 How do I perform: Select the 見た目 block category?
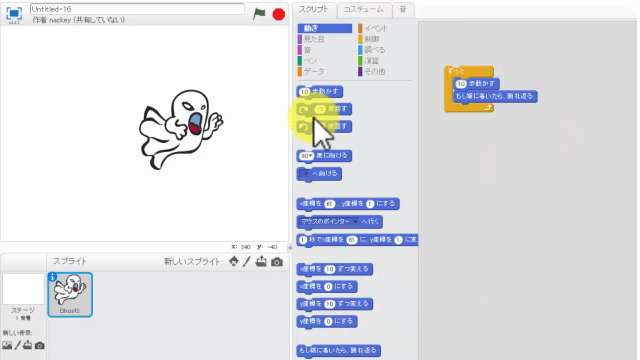(x=313, y=39)
